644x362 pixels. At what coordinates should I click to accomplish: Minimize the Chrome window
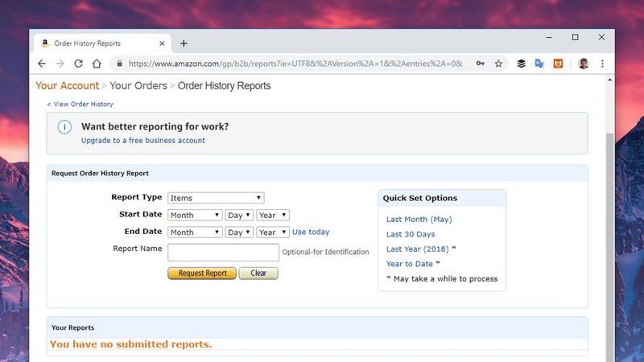(x=549, y=37)
